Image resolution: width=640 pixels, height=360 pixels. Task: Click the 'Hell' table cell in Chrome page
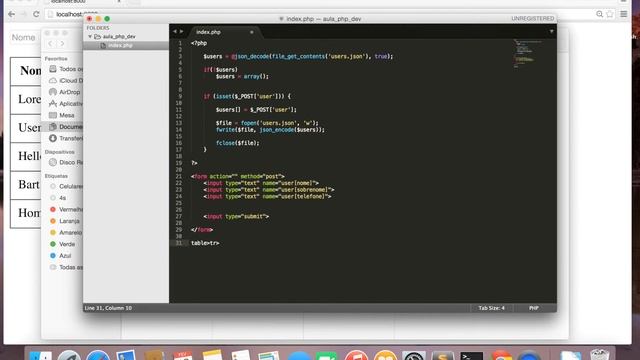tap(26, 156)
